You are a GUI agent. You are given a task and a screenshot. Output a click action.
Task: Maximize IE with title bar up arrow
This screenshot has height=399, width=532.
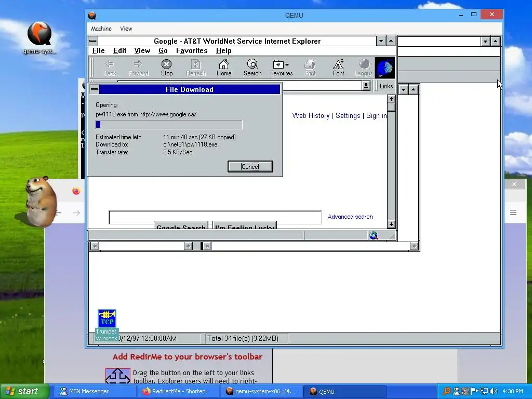tap(391, 41)
